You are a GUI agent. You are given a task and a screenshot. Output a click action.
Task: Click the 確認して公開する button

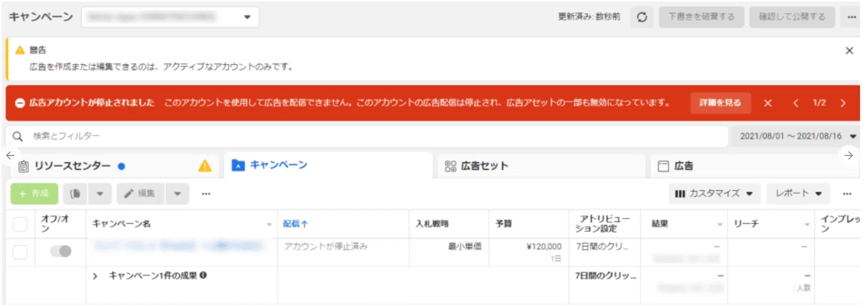coord(792,17)
